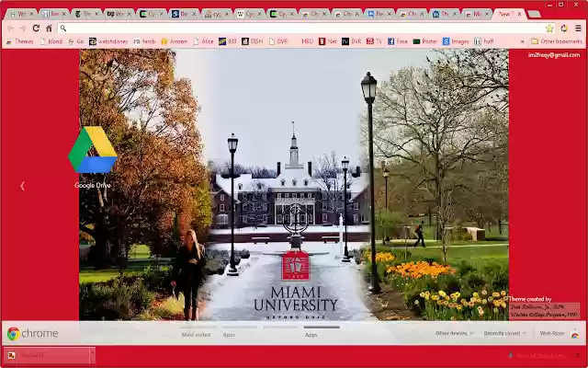
Task: Launch the Google Drive app
Action: pos(93,157)
